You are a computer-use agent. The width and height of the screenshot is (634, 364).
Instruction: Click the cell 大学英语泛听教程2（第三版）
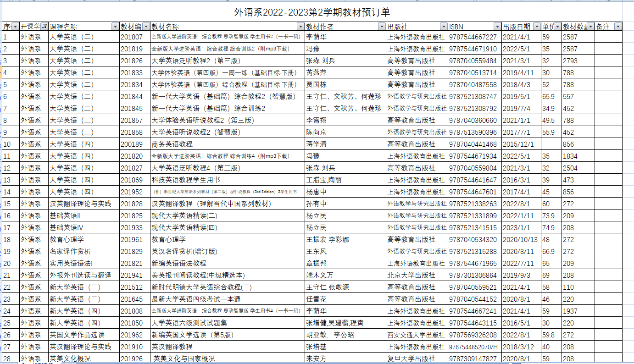click(228, 61)
